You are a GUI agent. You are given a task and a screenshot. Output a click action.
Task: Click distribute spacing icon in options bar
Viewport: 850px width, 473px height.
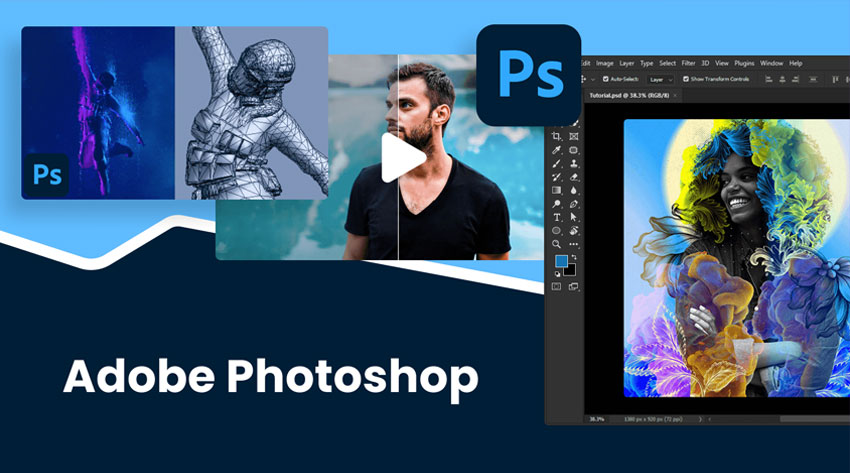tap(813, 79)
